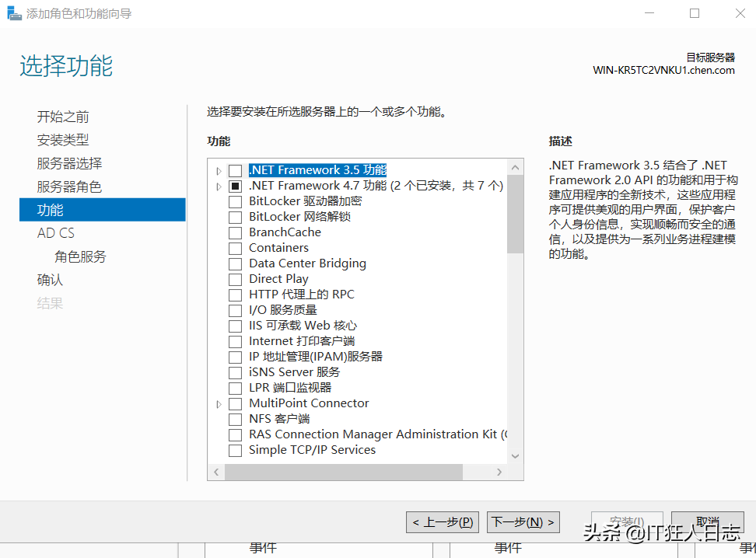Select the BranchCache feature label
This screenshot has width=756, height=558.
click(x=285, y=232)
